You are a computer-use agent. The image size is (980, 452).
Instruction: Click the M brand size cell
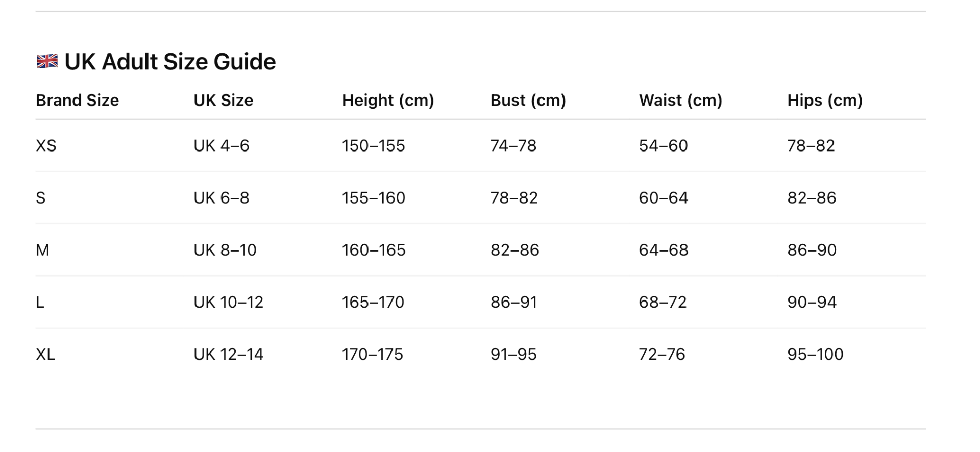click(x=42, y=250)
